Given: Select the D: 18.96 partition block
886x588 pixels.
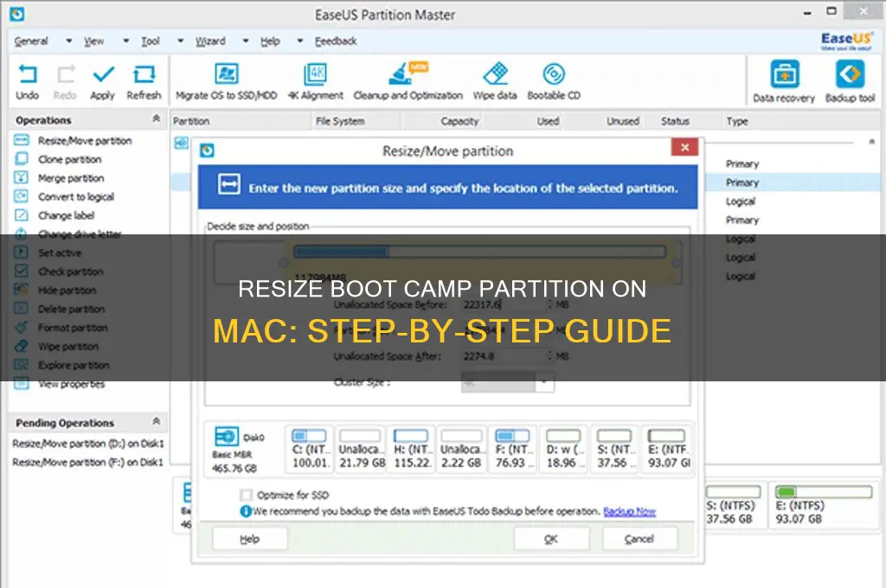Looking at the screenshot, I should [x=563, y=450].
